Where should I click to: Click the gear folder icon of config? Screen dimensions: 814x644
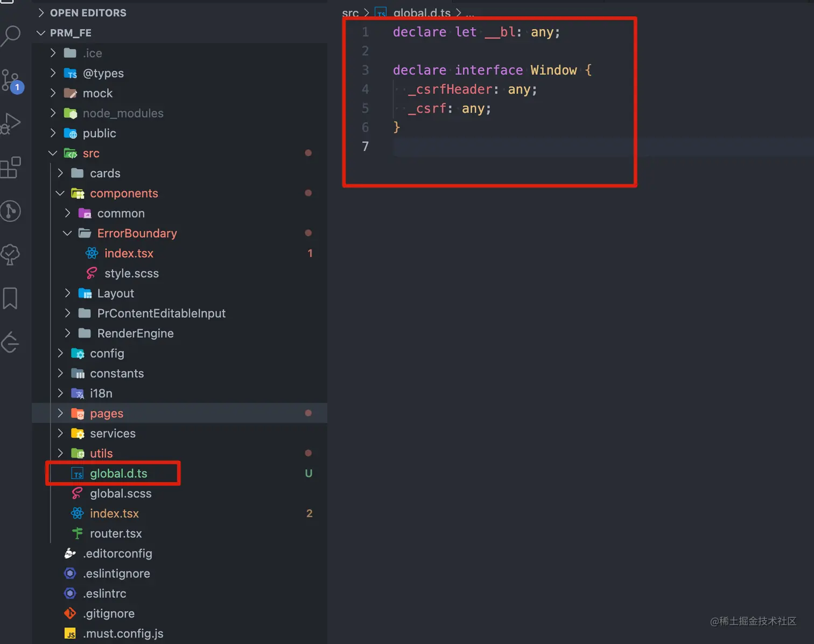point(78,353)
